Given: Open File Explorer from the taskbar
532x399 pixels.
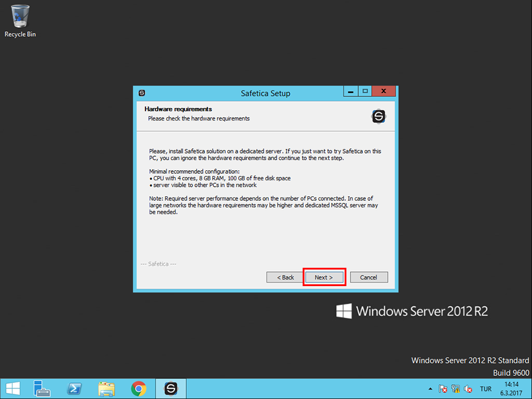Looking at the screenshot, I should (x=106, y=389).
